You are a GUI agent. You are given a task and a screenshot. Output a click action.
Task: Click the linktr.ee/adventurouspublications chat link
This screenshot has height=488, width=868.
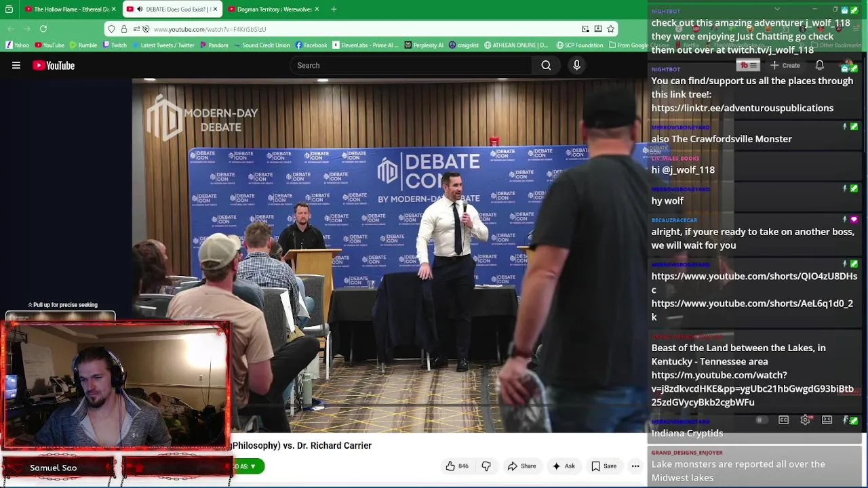[743, 108]
